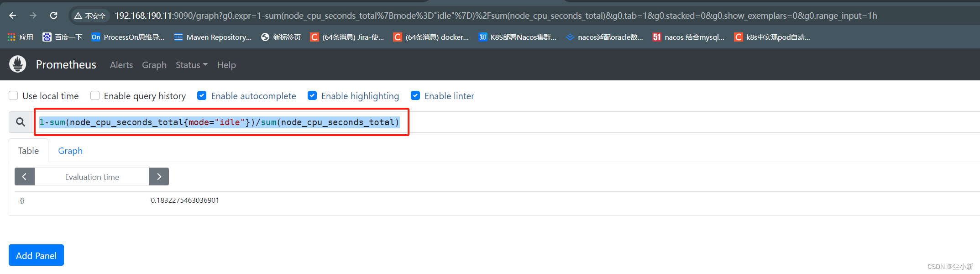Click the browser forward arrow

33,16
